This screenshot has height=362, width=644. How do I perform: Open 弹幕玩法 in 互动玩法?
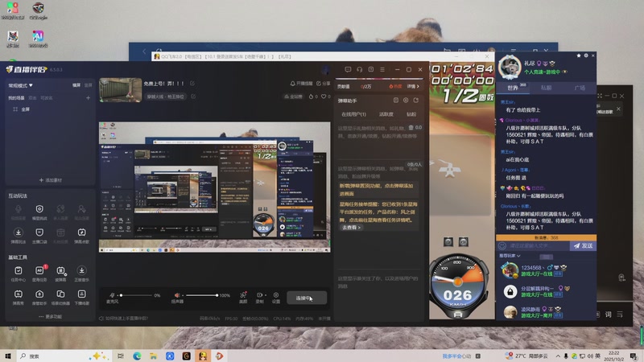[18, 236]
